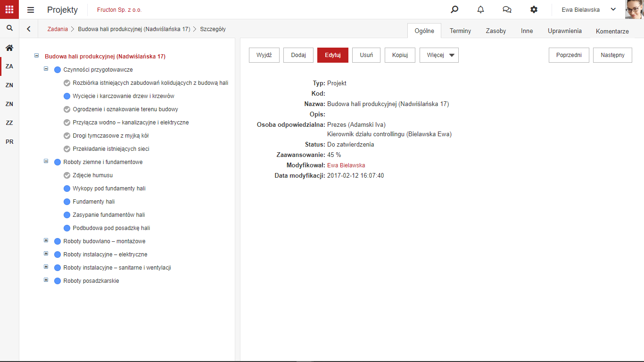Screen dimensions: 644x362
Task: Open the settings gear icon
Action: pos(534,9)
